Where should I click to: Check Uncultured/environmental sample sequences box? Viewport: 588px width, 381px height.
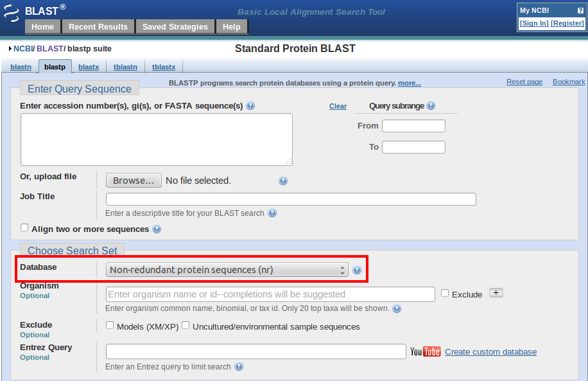(x=186, y=325)
